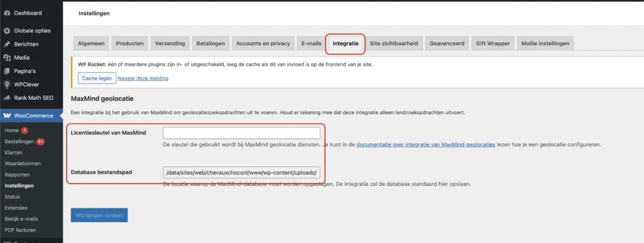
Task: Click the Dashboard gauge icon
Action: click(x=7, y=13)
